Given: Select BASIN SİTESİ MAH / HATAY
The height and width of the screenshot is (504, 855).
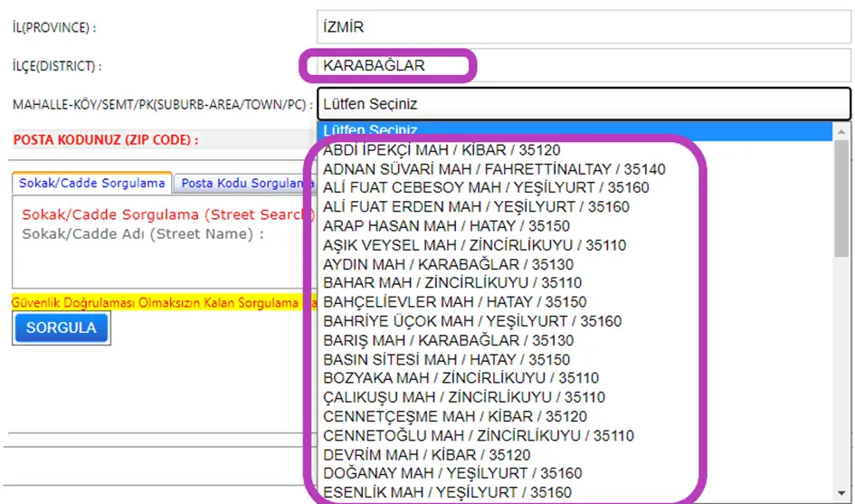Looking at the screenshot, I should tap(446, 359).
